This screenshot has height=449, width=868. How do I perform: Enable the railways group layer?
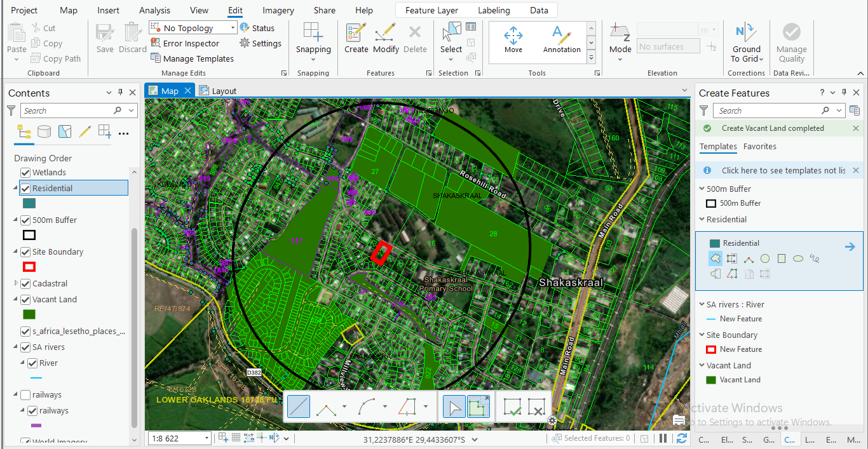pos(25,395)
